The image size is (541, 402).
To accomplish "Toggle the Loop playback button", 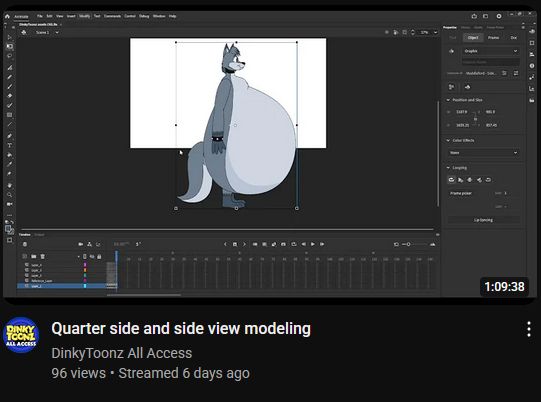I will pyautogui.click(x=294, y=244).
